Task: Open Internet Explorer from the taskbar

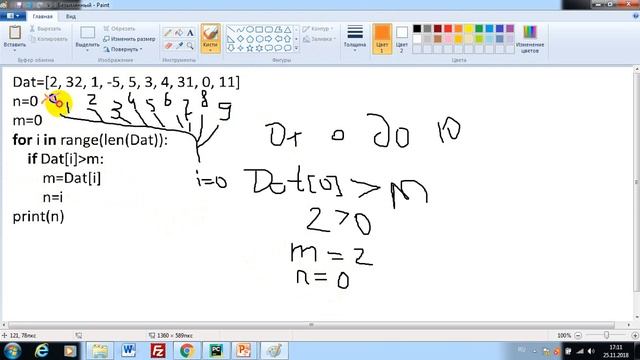Action: tap(42, 351)
